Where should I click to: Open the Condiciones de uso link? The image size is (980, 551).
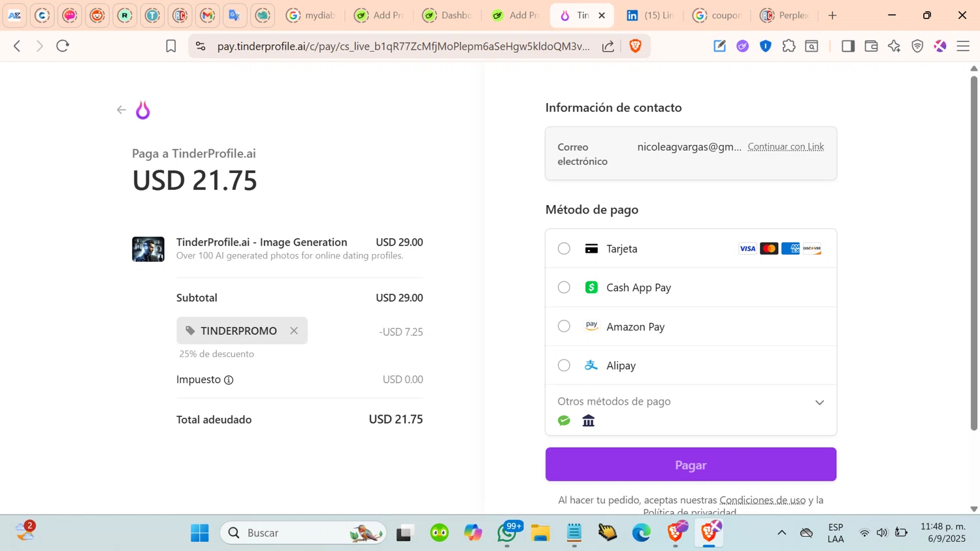(x=762, y=500)
